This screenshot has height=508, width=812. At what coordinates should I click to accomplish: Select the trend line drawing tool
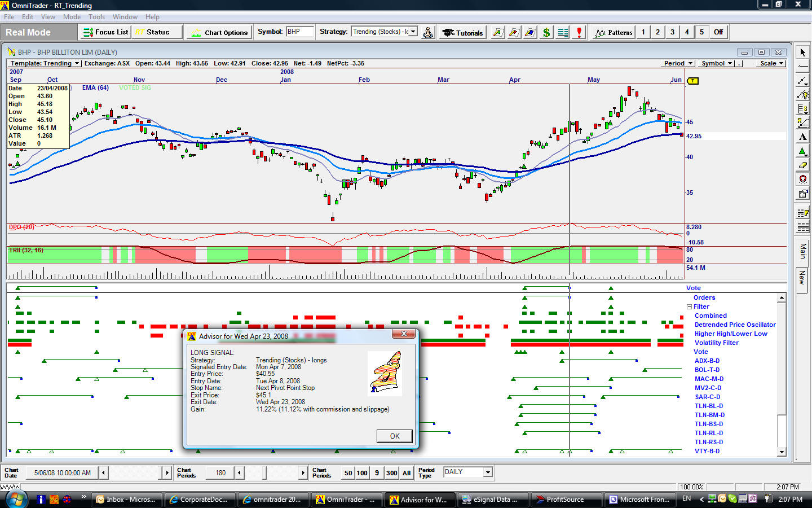[x=802, y=81]
